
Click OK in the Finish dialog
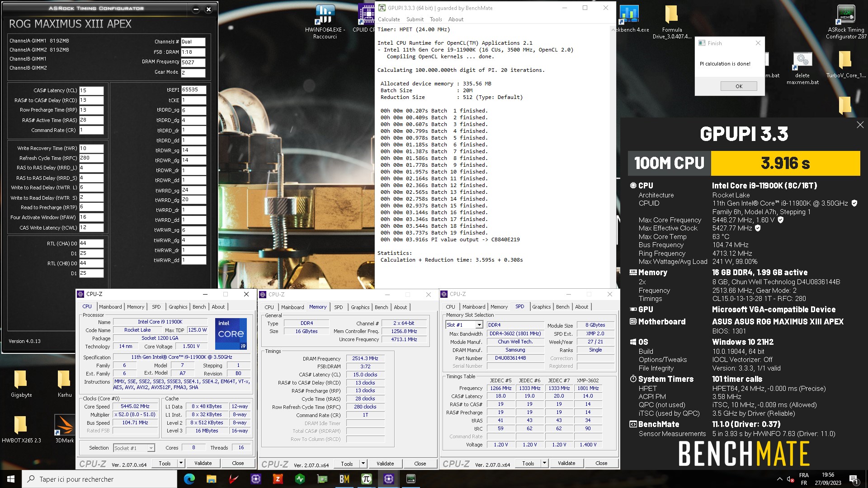739,86
